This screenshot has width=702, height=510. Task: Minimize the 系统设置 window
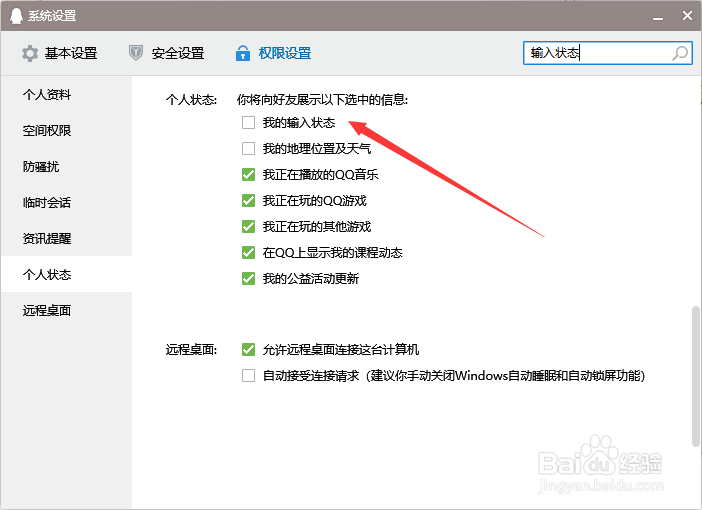tap(658, 17)
